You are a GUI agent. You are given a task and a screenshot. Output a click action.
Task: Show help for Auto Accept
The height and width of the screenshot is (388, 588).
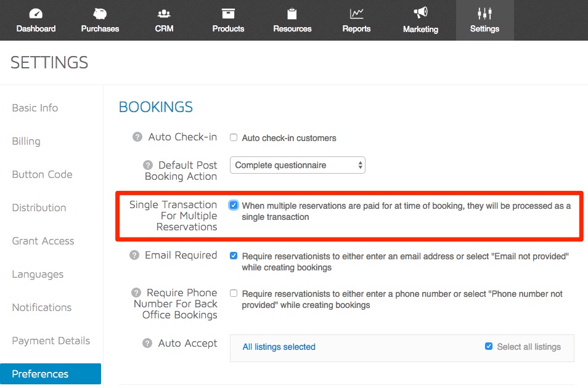[x=147, y=343]
